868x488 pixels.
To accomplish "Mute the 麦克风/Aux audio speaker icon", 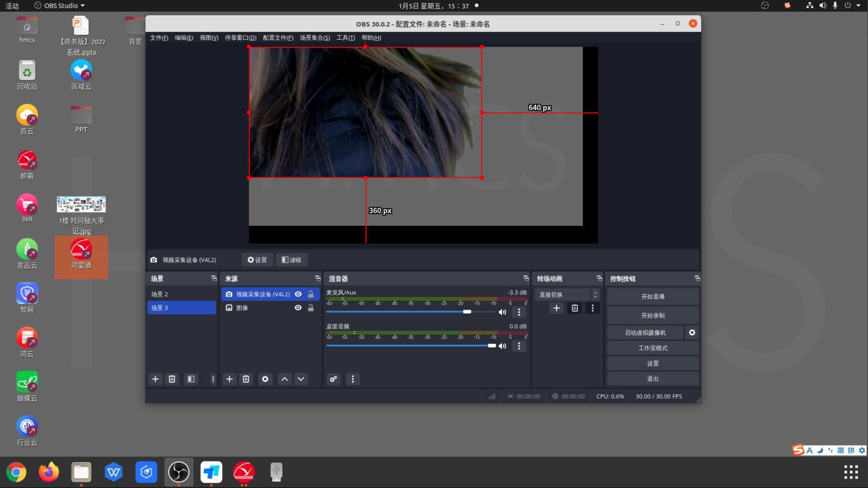I will pos(502,312).
